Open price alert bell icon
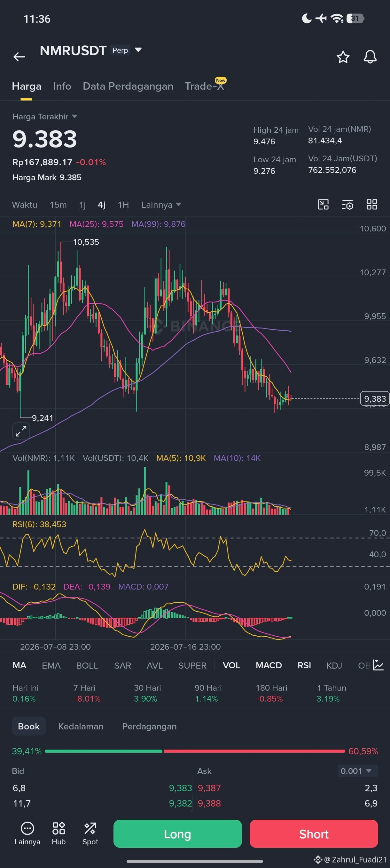 pyautogui.click(x=370, y=57)
